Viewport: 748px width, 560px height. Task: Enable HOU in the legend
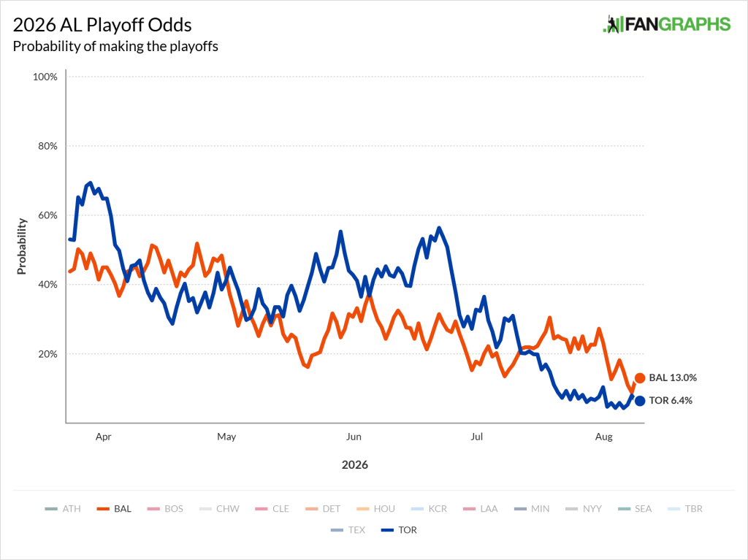375,509
